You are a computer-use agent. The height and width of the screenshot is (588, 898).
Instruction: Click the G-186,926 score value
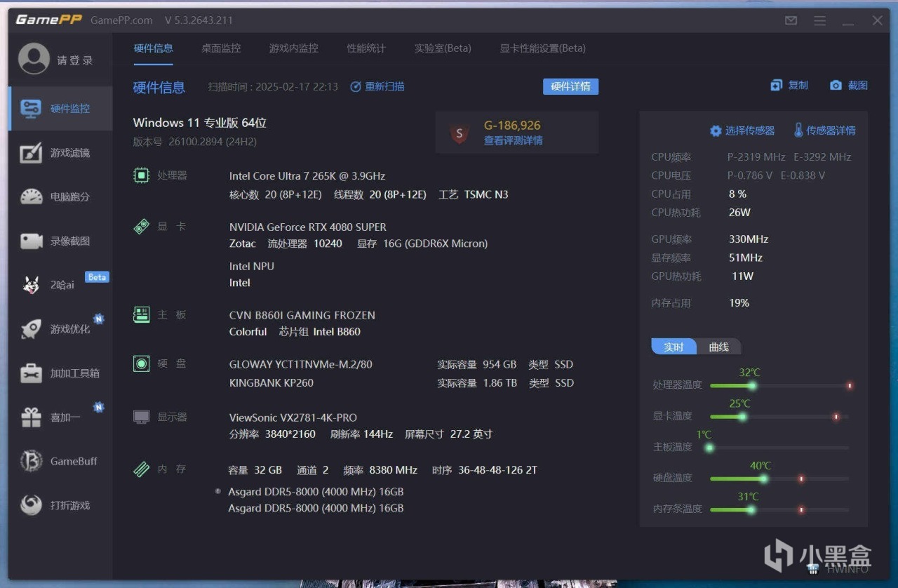[x=512, y=126]
